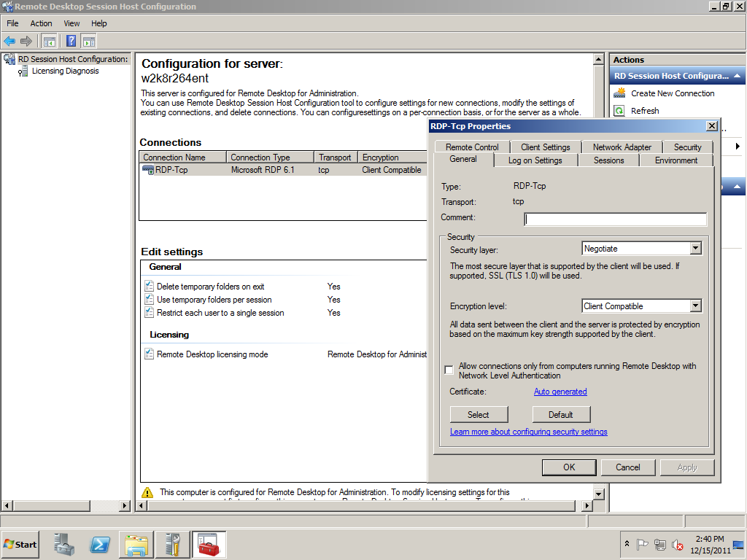The width and height of the screenshot is (747, 560).
Task: Open Help using the question mark toolbar icon
Action: pyautogui.click(x=71, y=42)
